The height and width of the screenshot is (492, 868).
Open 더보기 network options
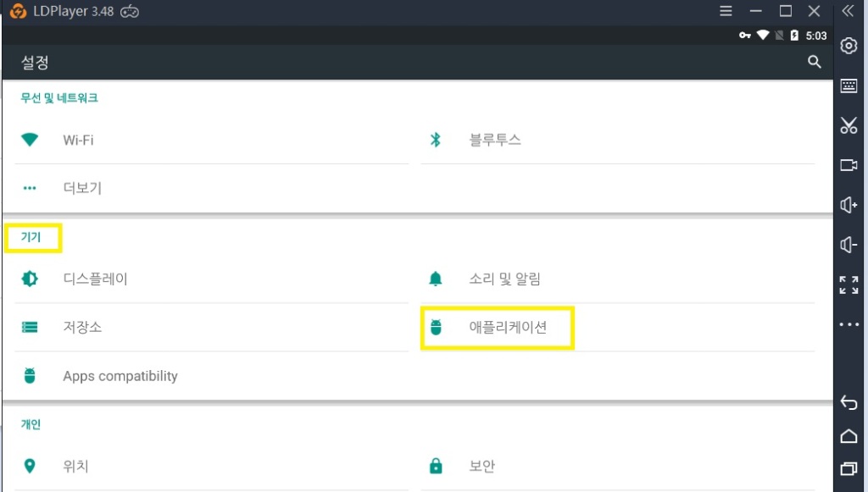pos(211,188)
